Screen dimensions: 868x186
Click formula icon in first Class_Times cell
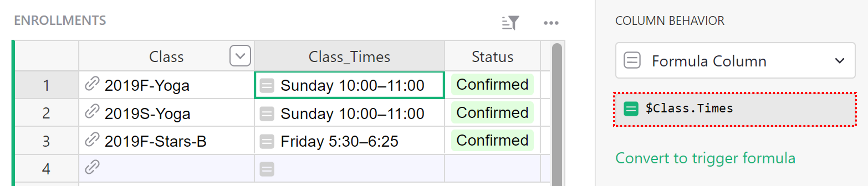pyautogui.click(x=267, y=85)
